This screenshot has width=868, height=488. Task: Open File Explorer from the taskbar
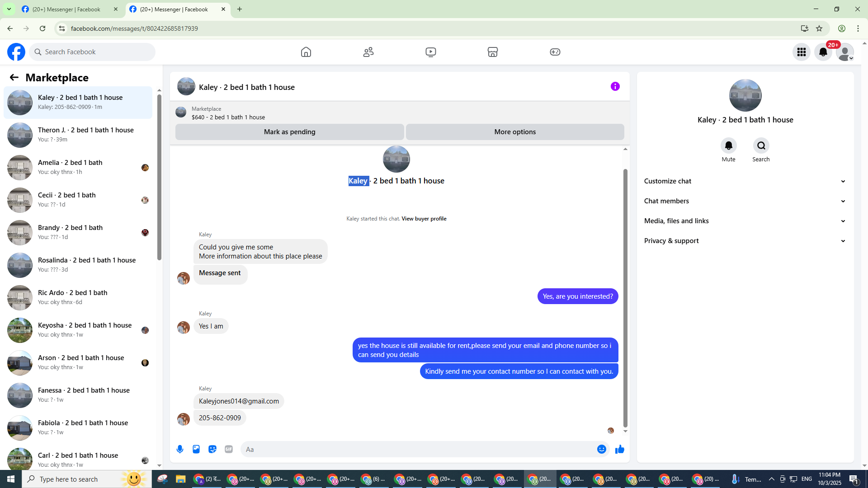click(x=181, y=479)
